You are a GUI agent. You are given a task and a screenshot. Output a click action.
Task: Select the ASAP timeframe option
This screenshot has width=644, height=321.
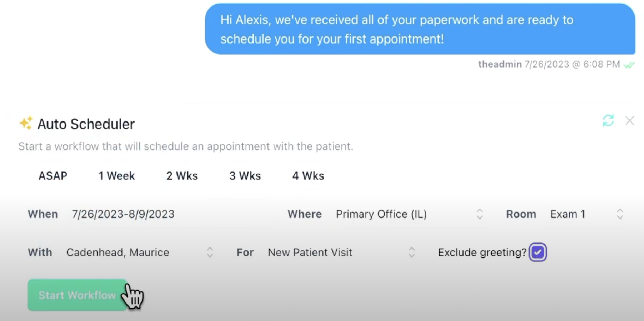pyautogui.click(x=53, y=176)
